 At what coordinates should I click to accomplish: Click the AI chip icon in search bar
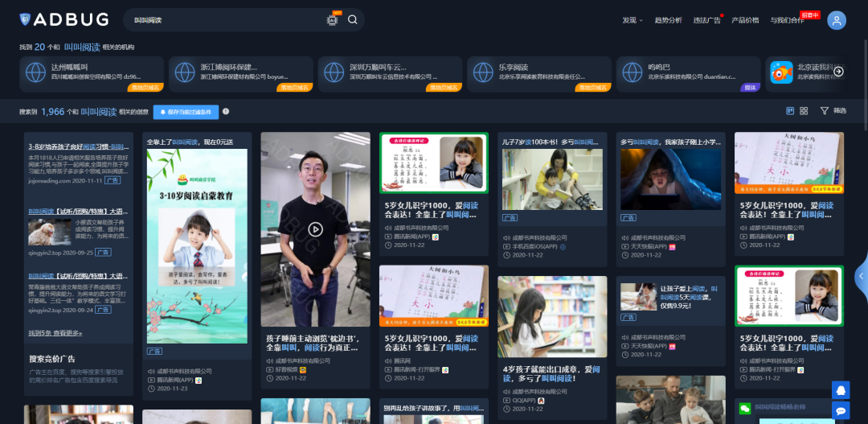pyautogui.click(x=332, y=20)
